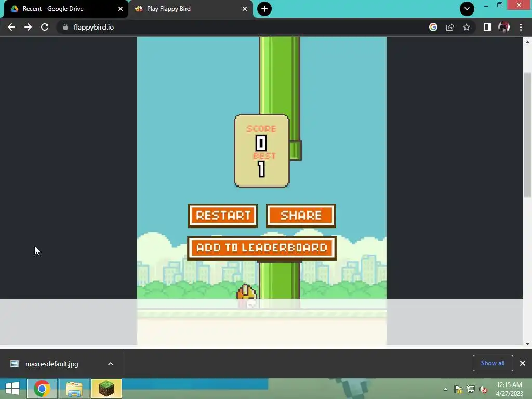Go back to the previous page
This screenshot has height=399, width=532.
click(11, 27)
